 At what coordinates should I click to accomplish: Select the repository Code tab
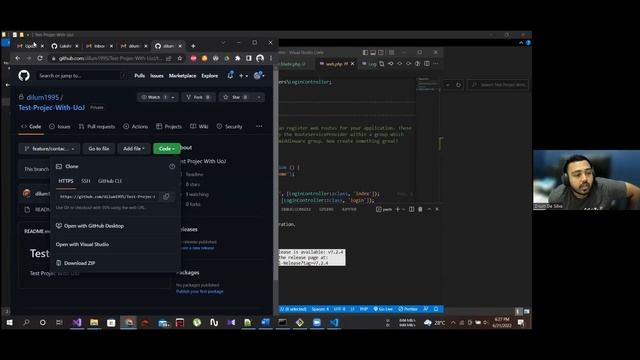31,127
